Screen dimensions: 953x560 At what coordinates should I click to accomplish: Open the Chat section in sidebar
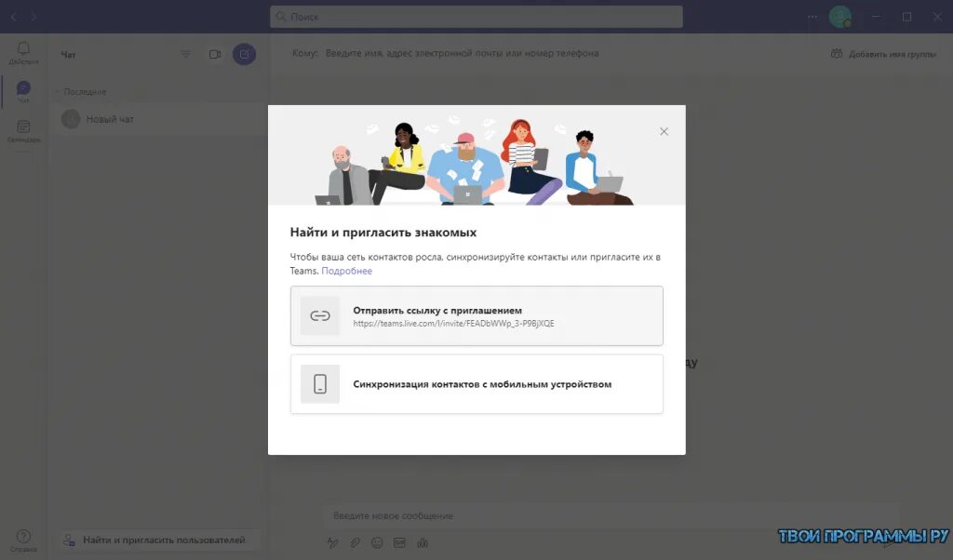(x=23, y=92)
